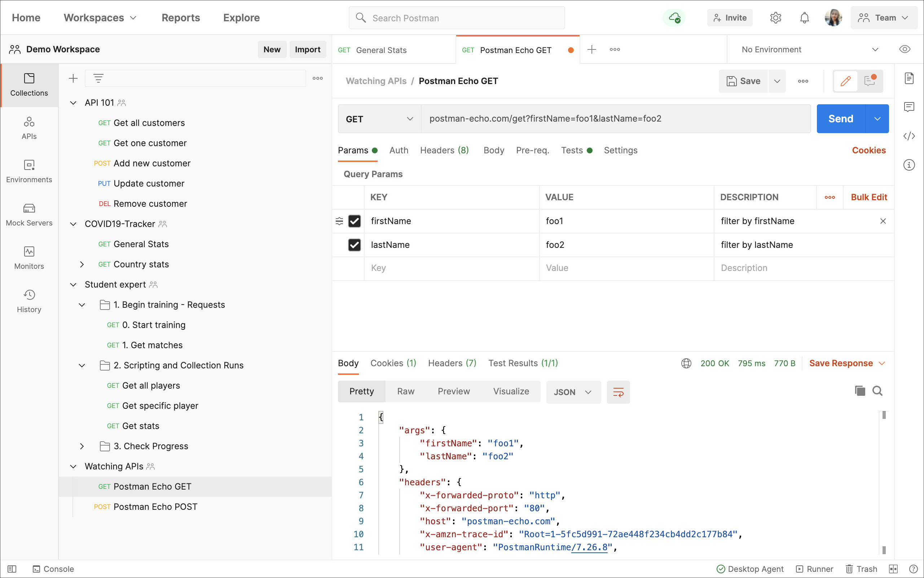Open the HTTP method GET dropdown

pyautogui.click(x=379, y=119)
